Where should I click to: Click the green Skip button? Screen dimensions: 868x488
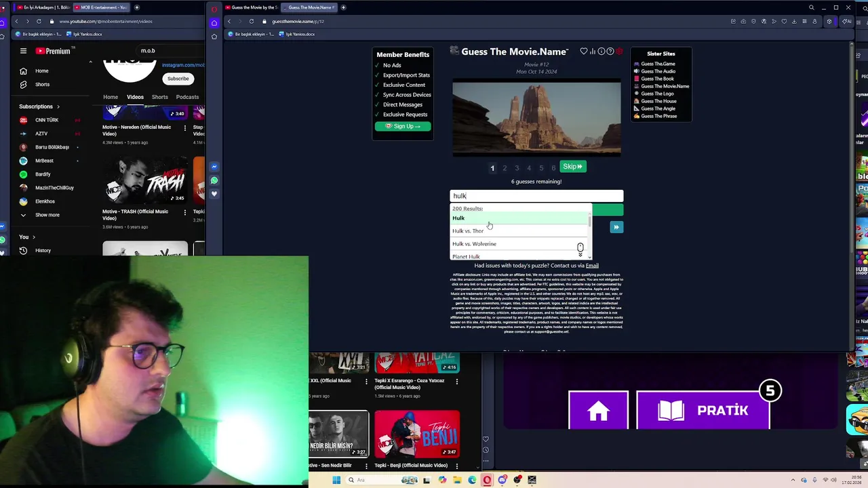click(x=573, y=167)
